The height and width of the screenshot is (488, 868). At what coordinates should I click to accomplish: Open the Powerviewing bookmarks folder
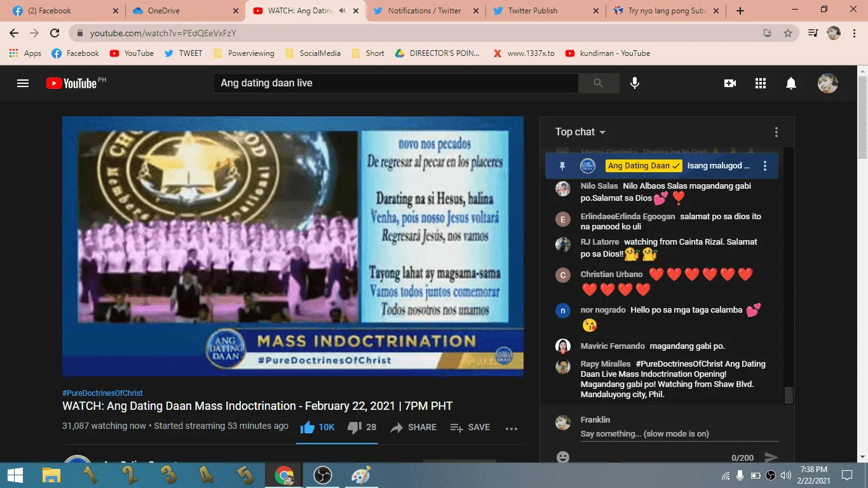(x=244, y=53)
